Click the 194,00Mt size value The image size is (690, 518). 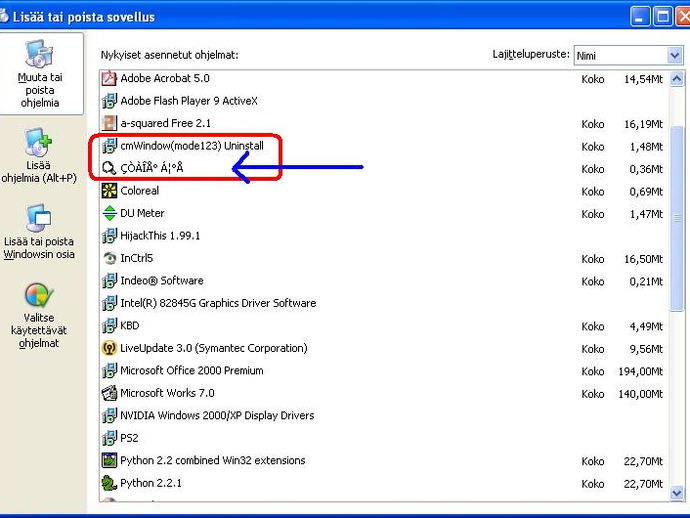(x=640, y=371)
